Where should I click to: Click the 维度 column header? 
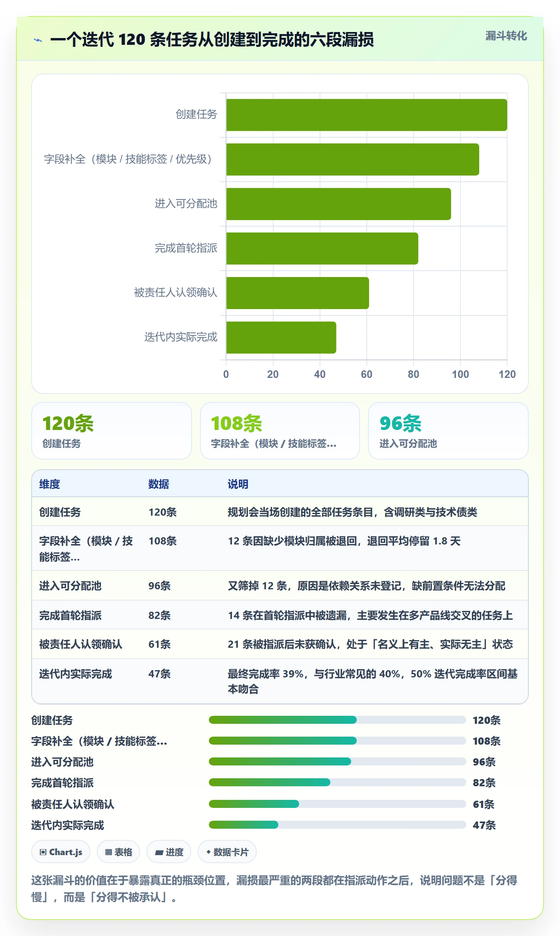[50, 484]
